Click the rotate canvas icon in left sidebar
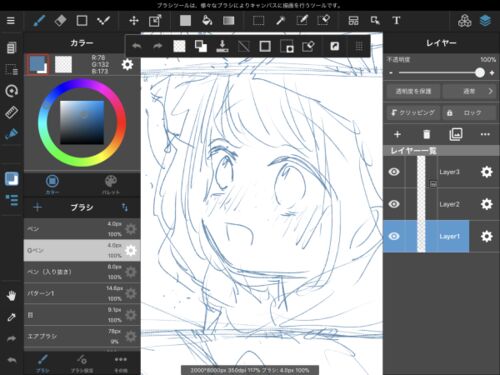The height and width of the screenshot is (375, 500). pos(11,91)
